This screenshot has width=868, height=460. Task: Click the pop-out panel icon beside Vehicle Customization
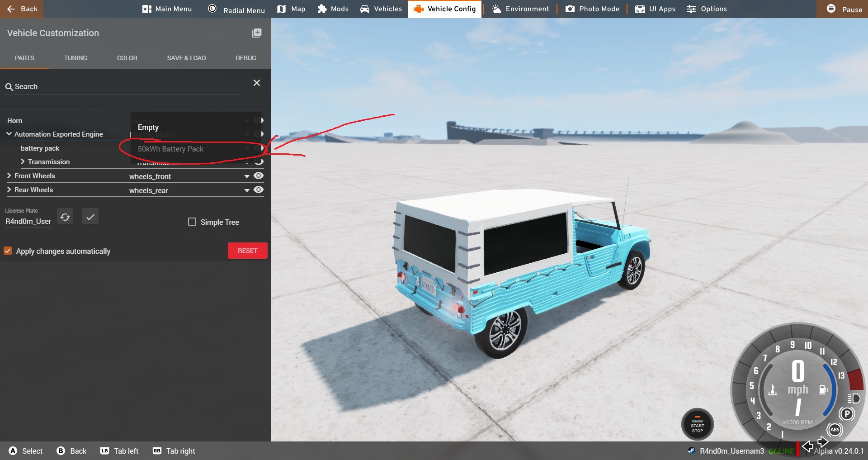[x=257, y=33]
